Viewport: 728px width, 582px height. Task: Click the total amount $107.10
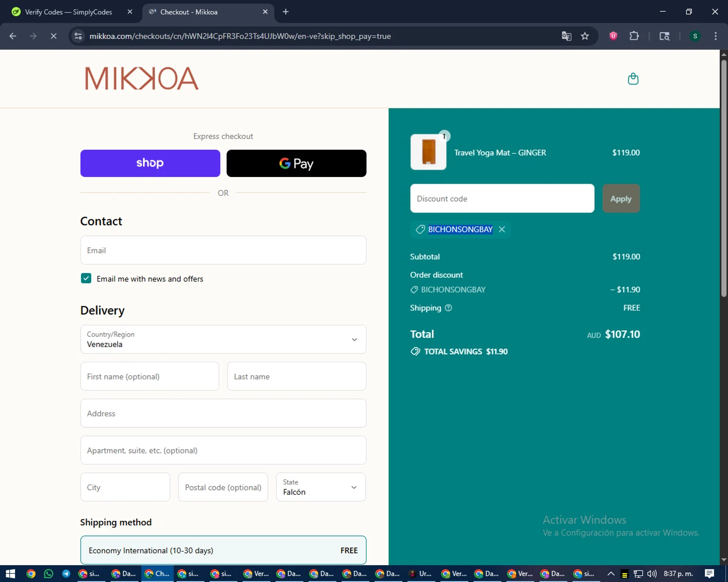622,334
